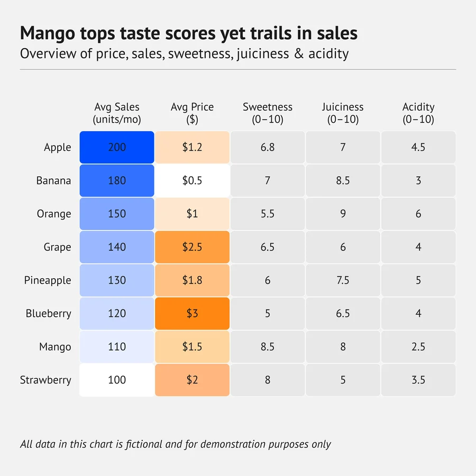Select the Sweetness column header

[268, 113]
